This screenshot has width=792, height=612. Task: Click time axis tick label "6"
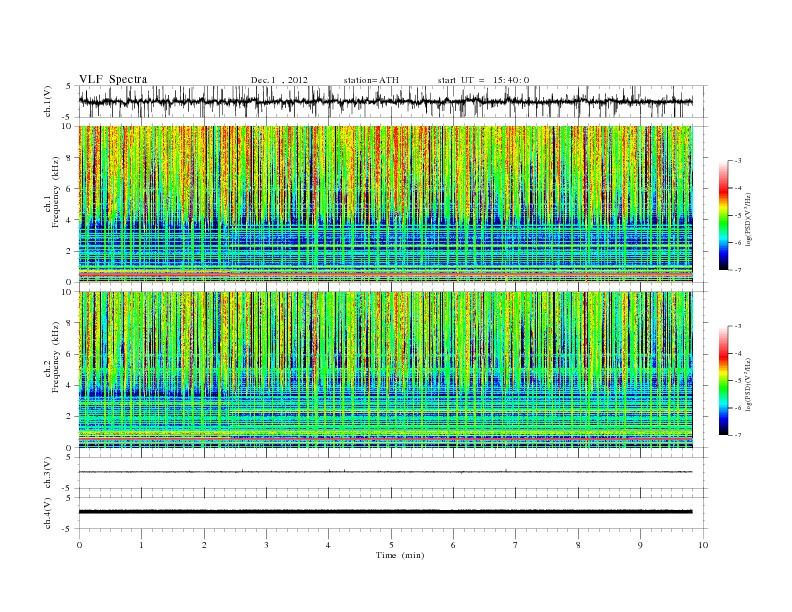click(453, 545)
